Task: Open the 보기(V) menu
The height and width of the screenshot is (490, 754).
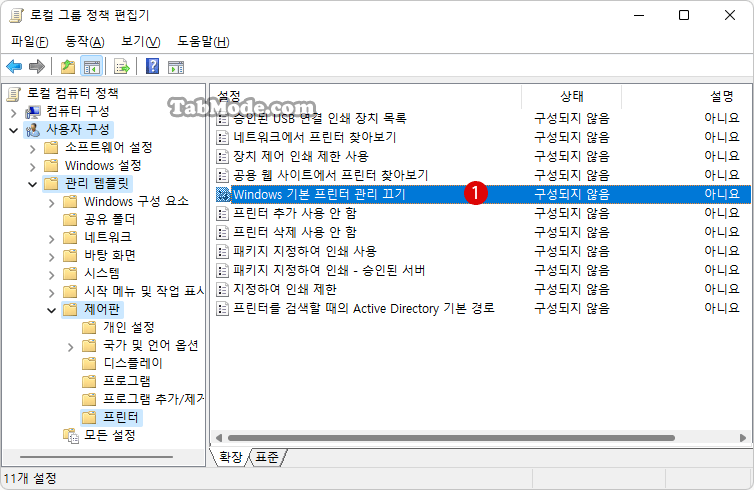Action: click(x=140, y=41)
